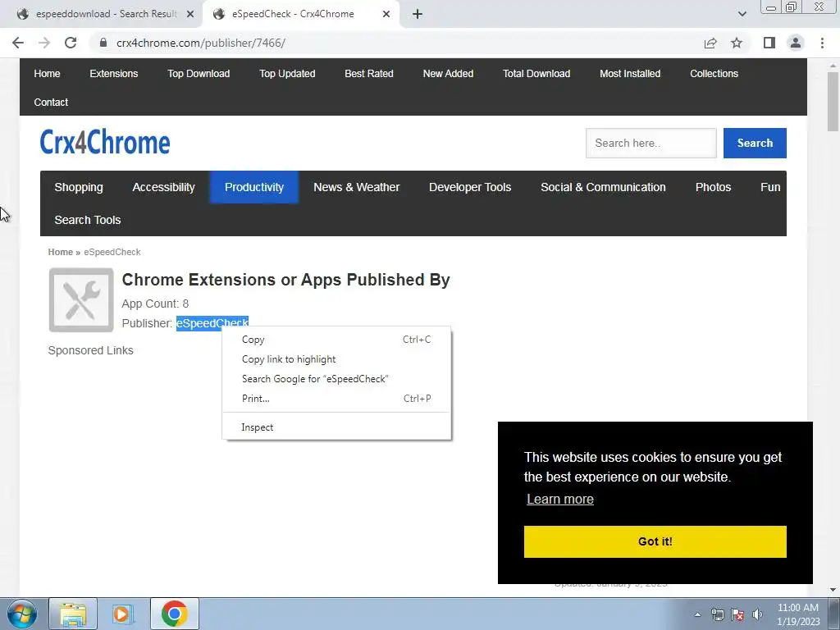Click the Home breadcrumb link
Image resolution: width=840 pixels, height=630 pixels.
tap(61, 253)
